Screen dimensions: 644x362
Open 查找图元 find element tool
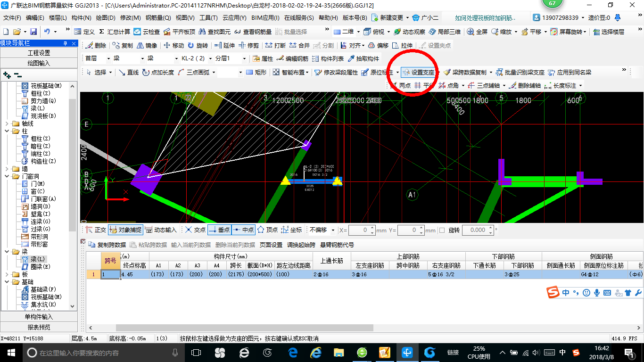tap(215, 32)
